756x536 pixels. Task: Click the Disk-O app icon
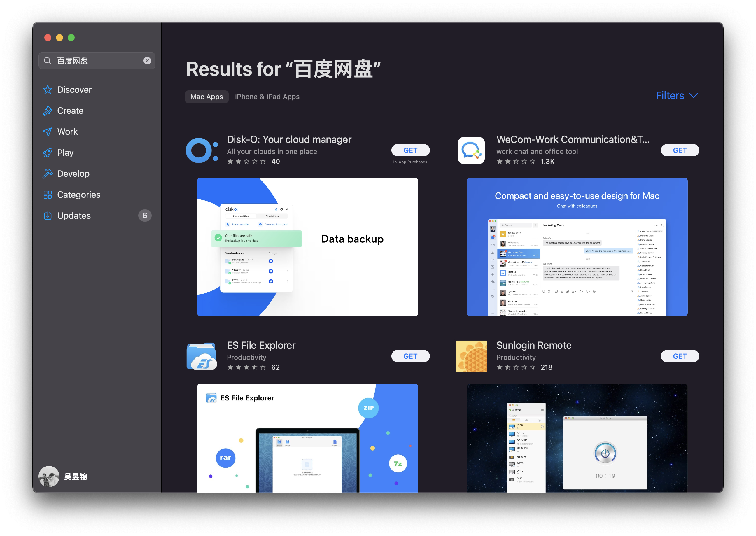click(x=202, y=150)
